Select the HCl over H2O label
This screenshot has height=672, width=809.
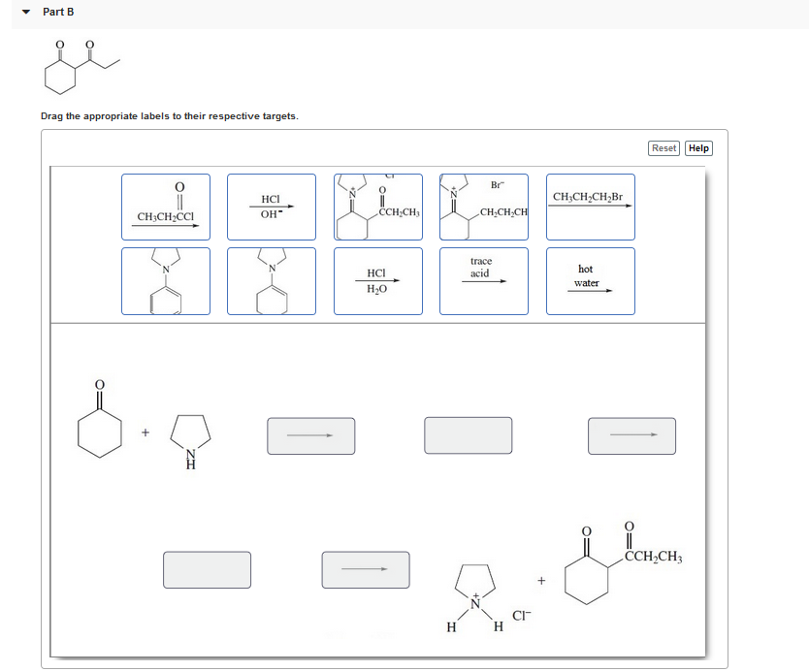377,280
